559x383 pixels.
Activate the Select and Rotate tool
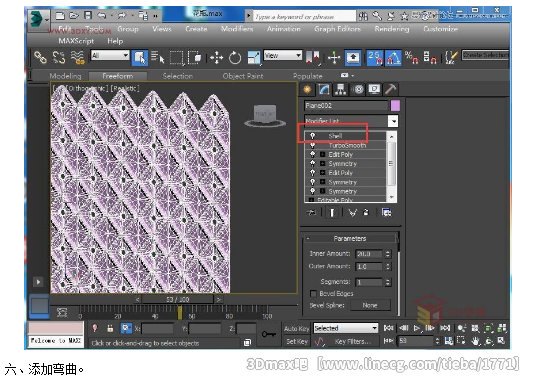coord(235,57)
